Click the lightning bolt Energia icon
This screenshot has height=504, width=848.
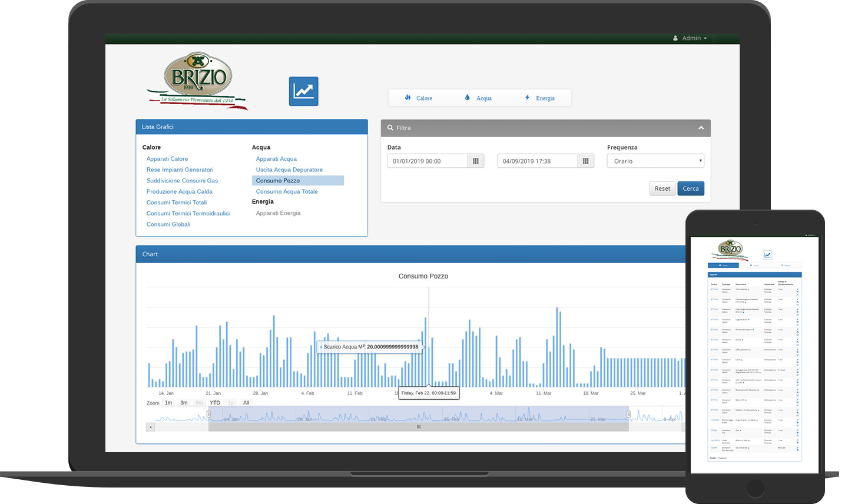point(528,98)
